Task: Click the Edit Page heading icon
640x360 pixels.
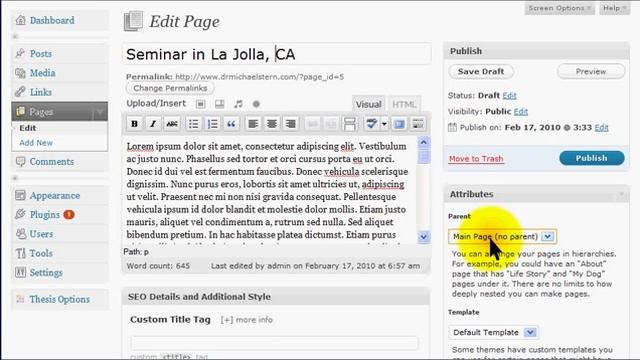Action: pyautogui.click(x=133, y=21)
